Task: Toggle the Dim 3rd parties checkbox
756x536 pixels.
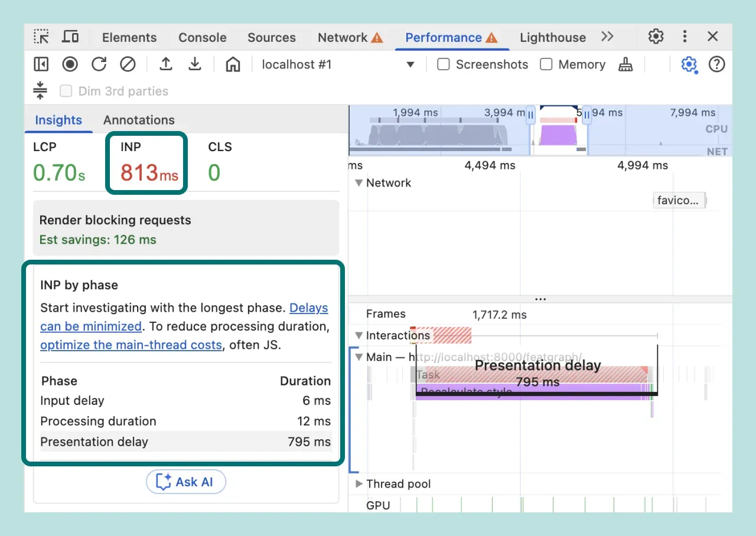Action: (66, 91)
